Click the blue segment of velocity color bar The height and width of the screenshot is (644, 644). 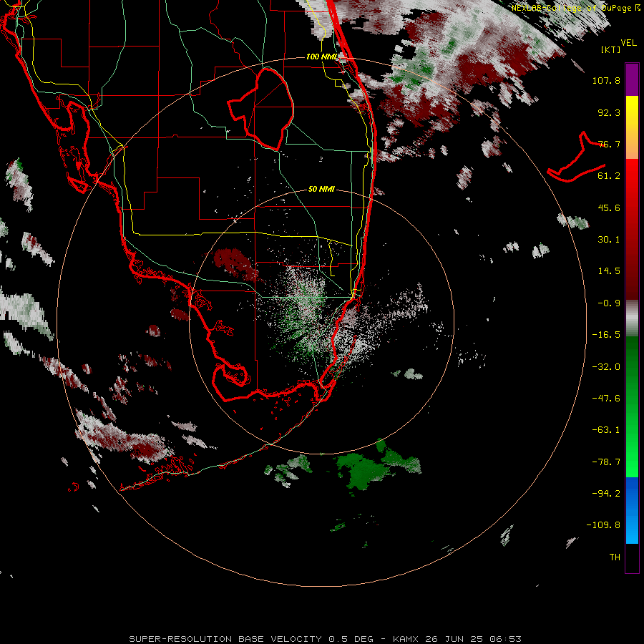point(632,510)
